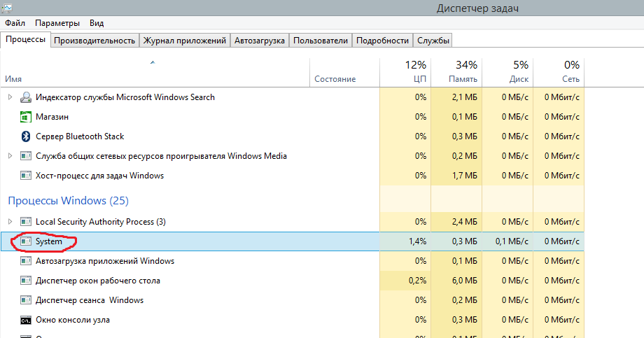Open the Файл menu
The height and width of the screenshot is (338, 644).
pyautogui.click(x=15, y=23)
